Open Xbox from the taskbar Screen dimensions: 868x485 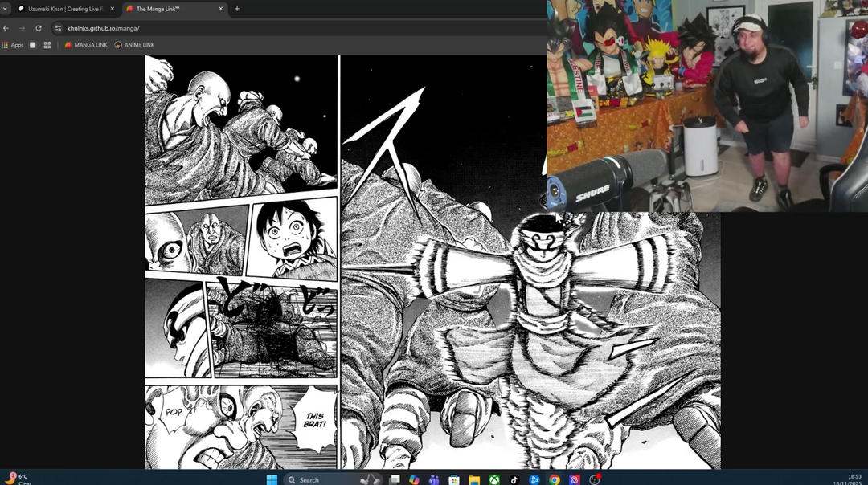click(x=493, y=478)
